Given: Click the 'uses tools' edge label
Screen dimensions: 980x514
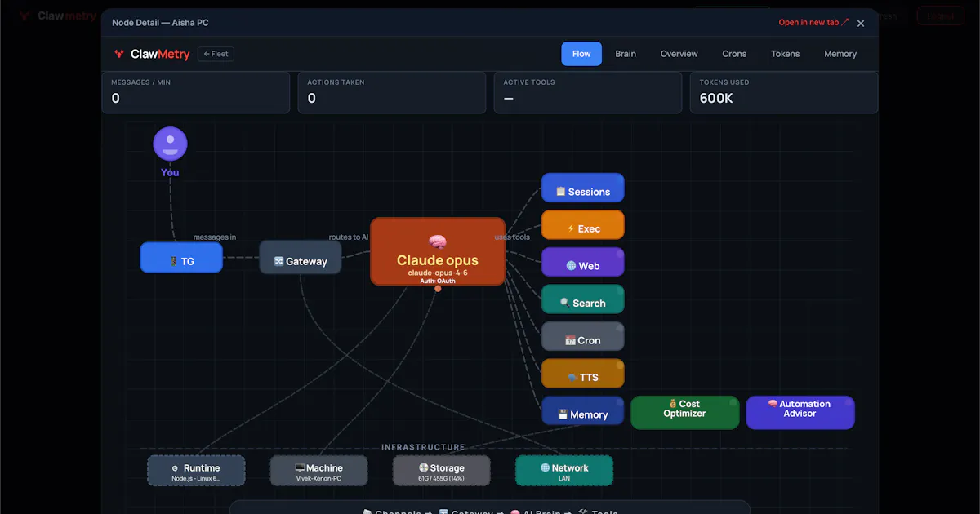Looking at the screenshot, I should click(x=512, y=237).
